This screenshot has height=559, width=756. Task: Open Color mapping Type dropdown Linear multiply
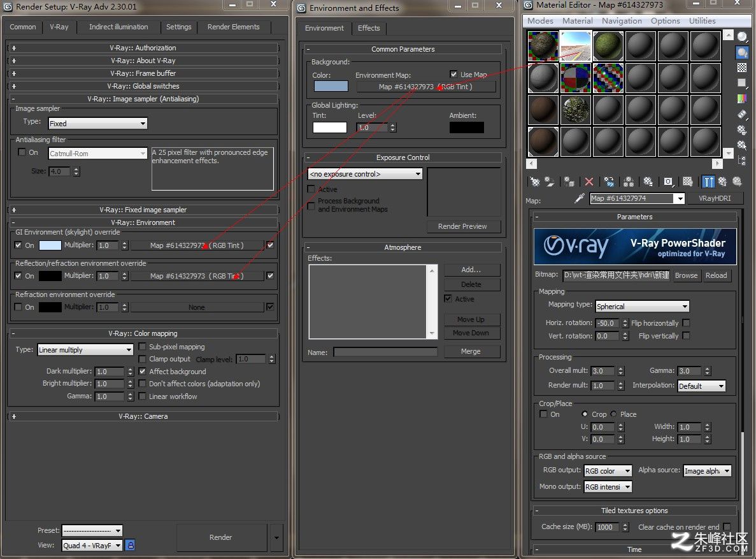[85, 350]
